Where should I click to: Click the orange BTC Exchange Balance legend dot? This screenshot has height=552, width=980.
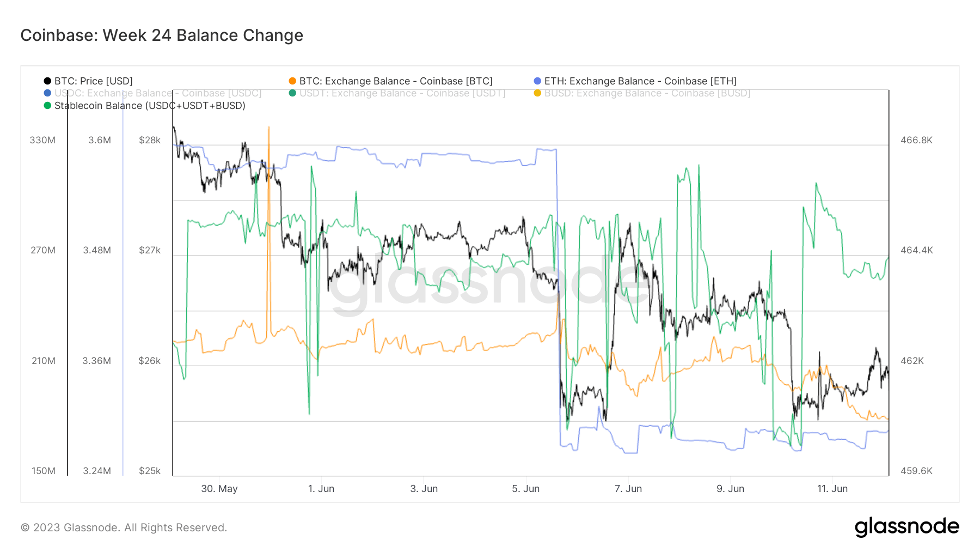pos(292,81)
